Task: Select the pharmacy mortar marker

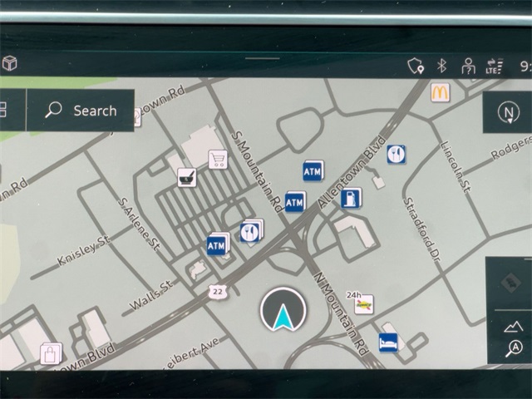Action: (x=187, y=176)
